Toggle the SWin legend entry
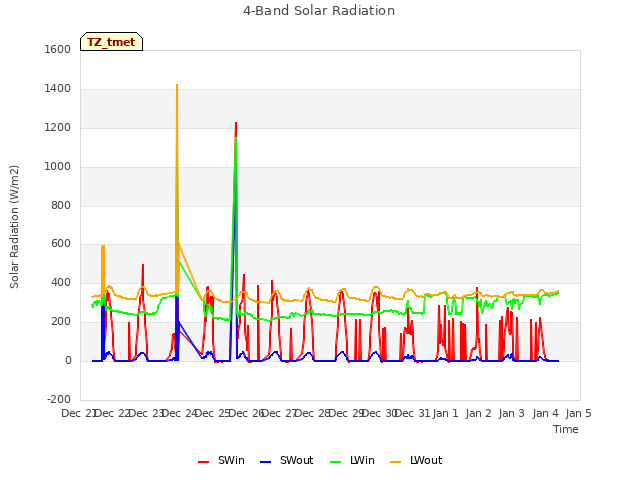Image resolution: width=640 pixels, height=480 pixels. tap(221, 460)
